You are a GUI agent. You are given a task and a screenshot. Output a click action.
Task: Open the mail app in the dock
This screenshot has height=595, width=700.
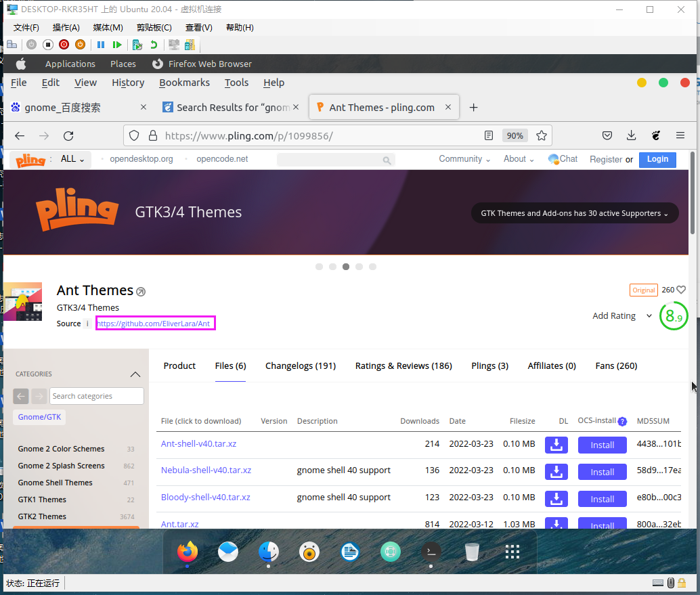point(228,552)
